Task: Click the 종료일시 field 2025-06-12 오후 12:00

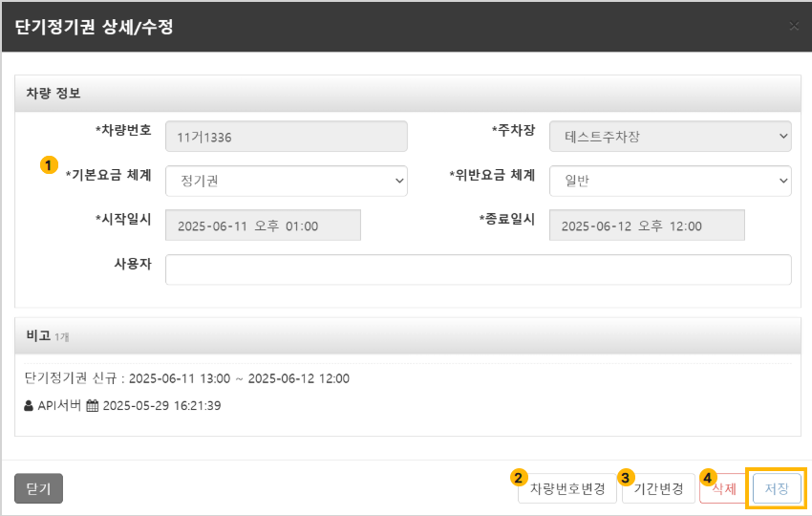Action: click(x=647, y=225)
